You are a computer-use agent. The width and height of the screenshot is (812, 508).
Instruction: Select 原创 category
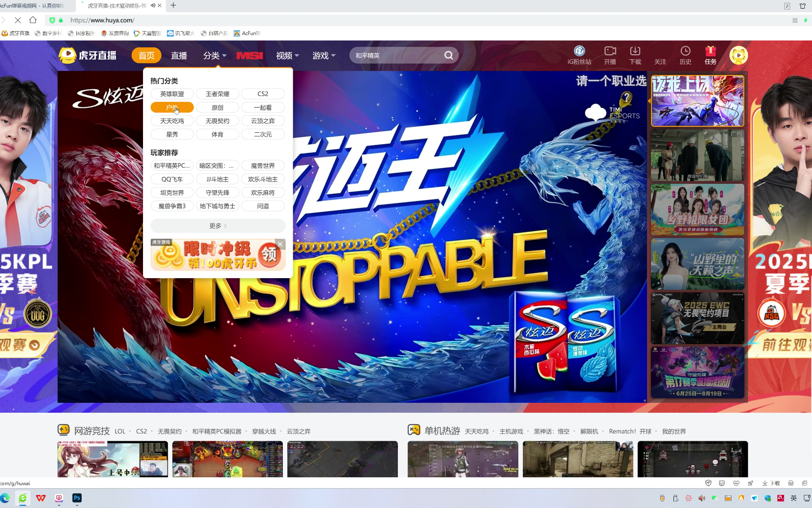[217, 107]
